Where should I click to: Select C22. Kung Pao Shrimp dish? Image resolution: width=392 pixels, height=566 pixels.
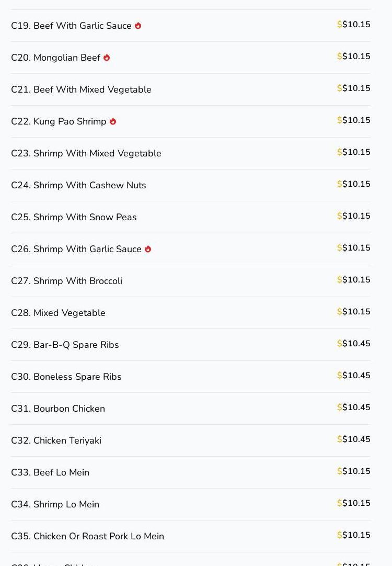[x=59, y=121]
